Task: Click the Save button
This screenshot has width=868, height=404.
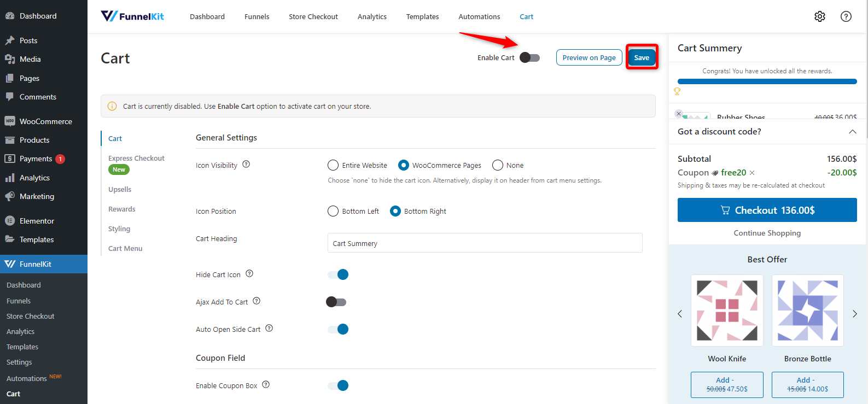Action: (x=642, y=57)
